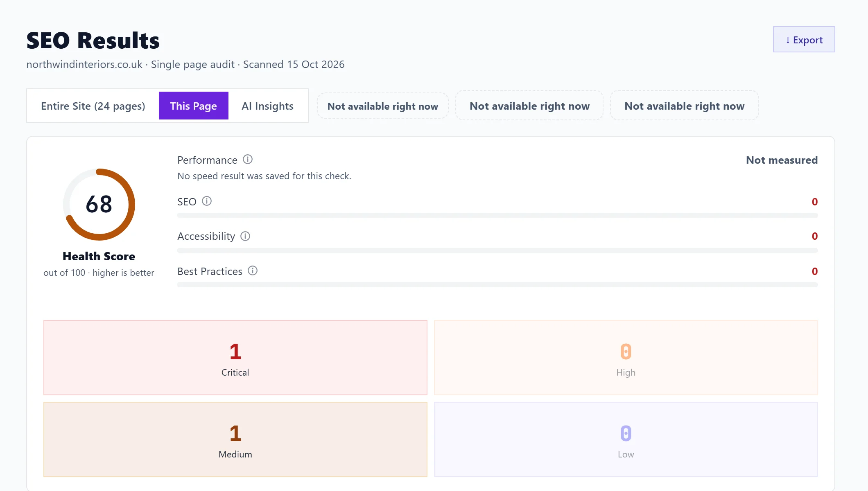Open the Critical issues card

[x=235, y=358]
